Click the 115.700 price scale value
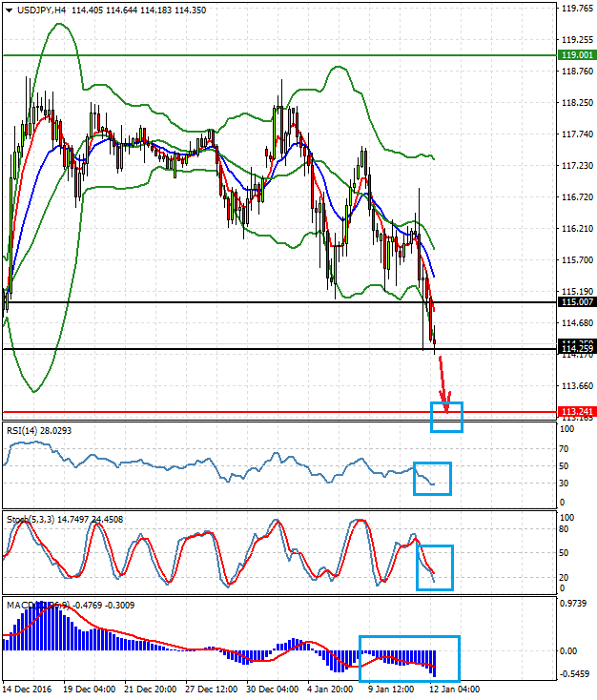The image size is (597, 700). point(577,259)
